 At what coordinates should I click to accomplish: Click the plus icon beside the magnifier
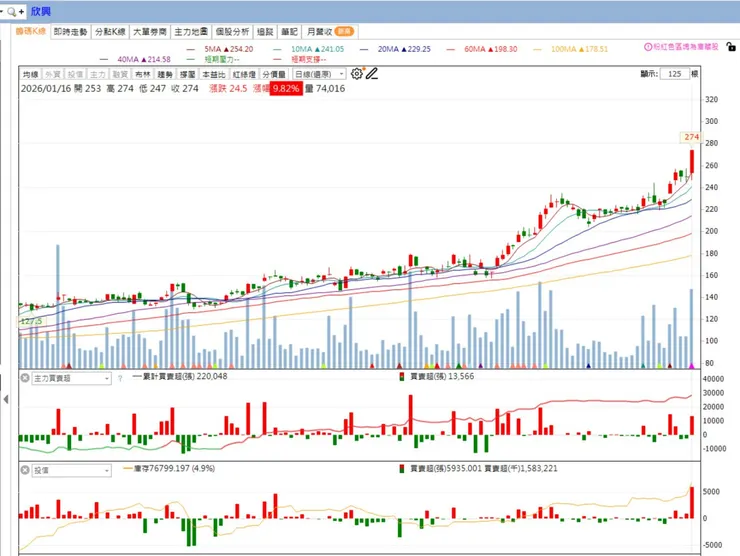click(x=21, y=12)
